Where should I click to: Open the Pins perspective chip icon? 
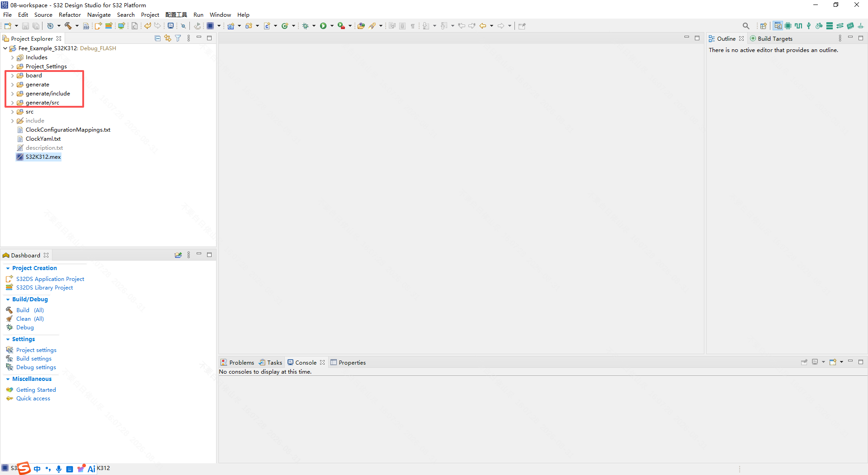[788, 26]
